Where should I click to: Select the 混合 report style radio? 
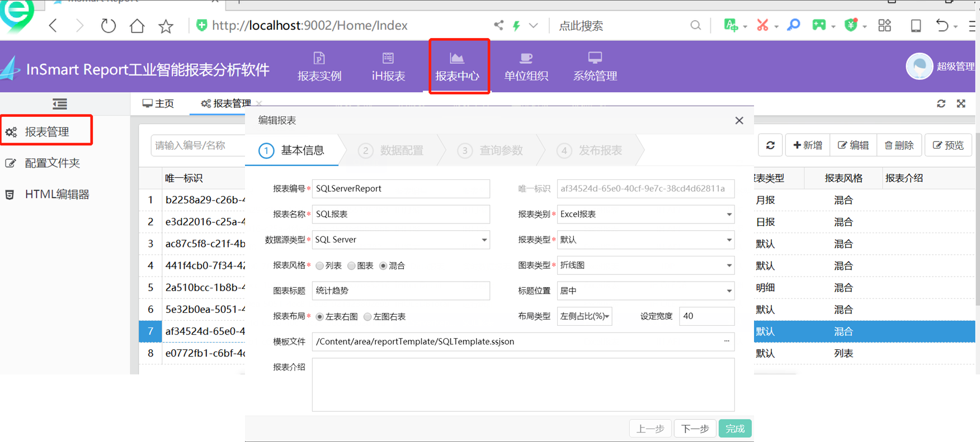[x=383, y=266]
